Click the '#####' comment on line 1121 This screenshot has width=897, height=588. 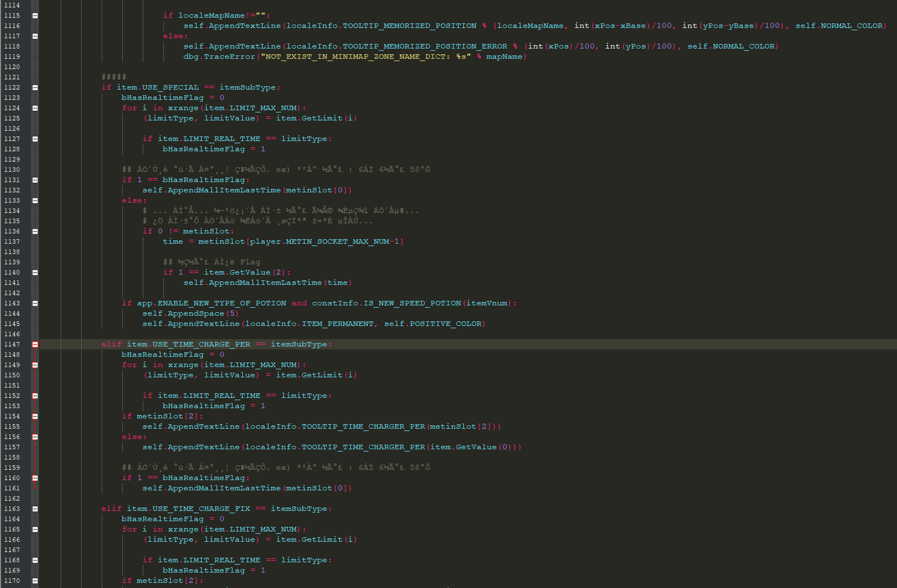114,77
